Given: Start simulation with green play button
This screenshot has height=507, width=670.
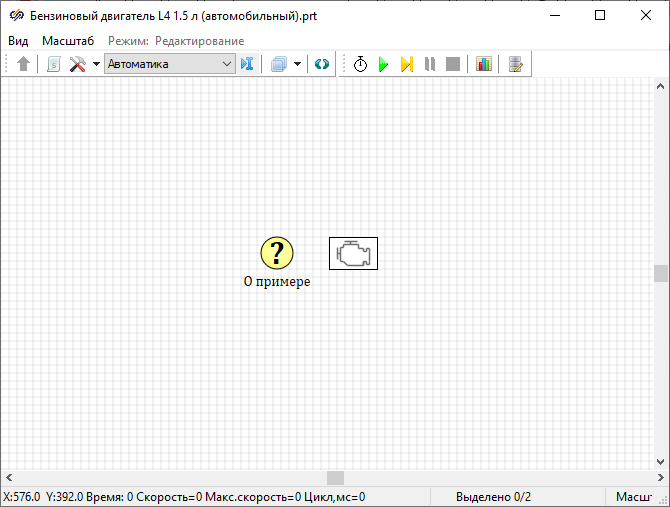Looking at the screenshot, I should [x=383, y=64].
